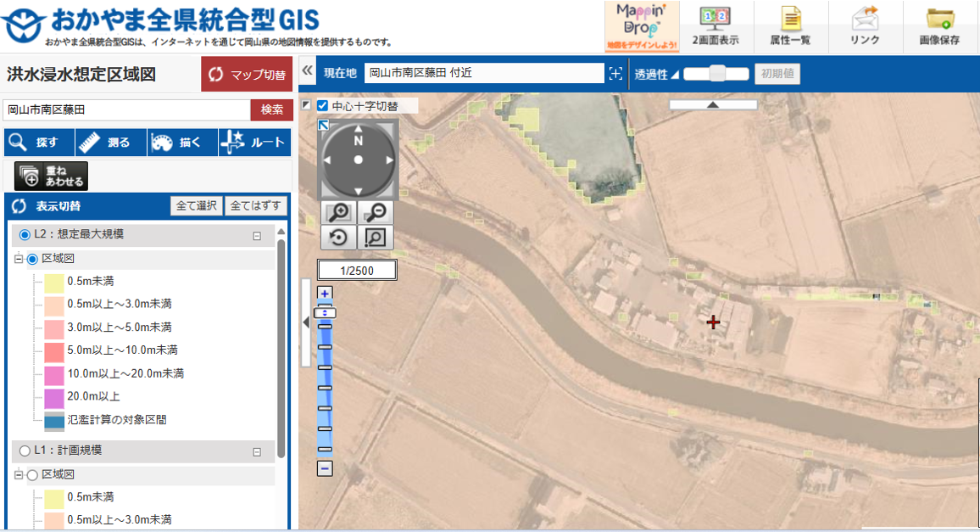Open the 属性一覧 attribute list
Image resolution: width=980 pixels, height=532 pixels.
click(790, 27)
